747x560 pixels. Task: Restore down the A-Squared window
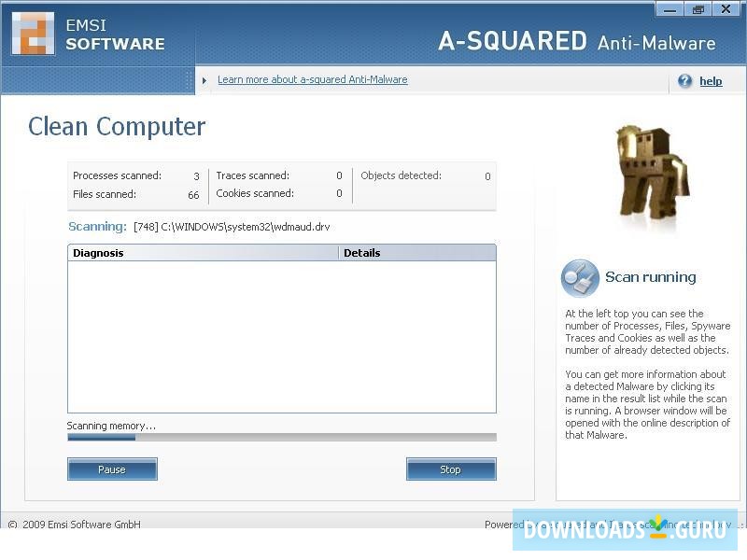click(x=698, y=9)
